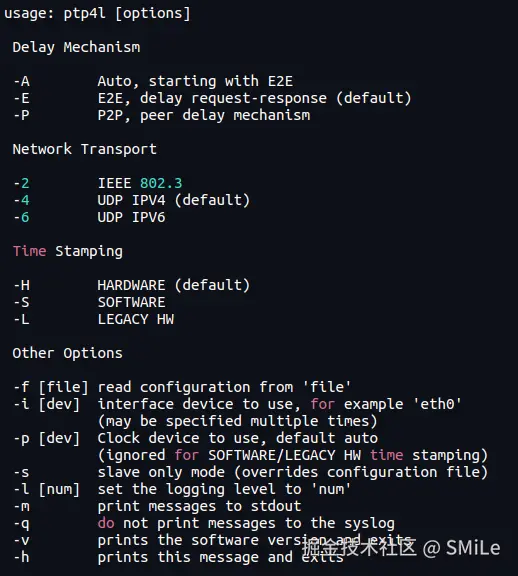
Task: Click the -P P2P peer delay line
Action: point(162,115)
